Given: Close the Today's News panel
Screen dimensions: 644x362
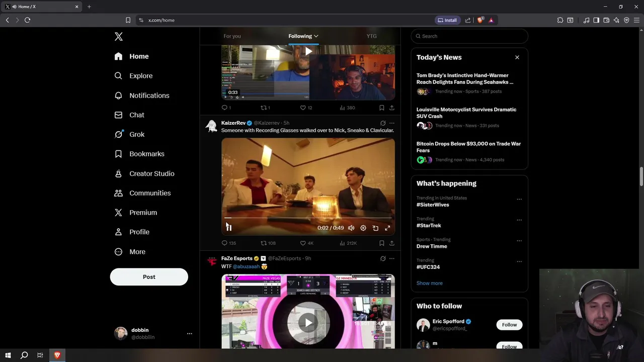Looking at the screenshot, I should click(x=517, y=57).
